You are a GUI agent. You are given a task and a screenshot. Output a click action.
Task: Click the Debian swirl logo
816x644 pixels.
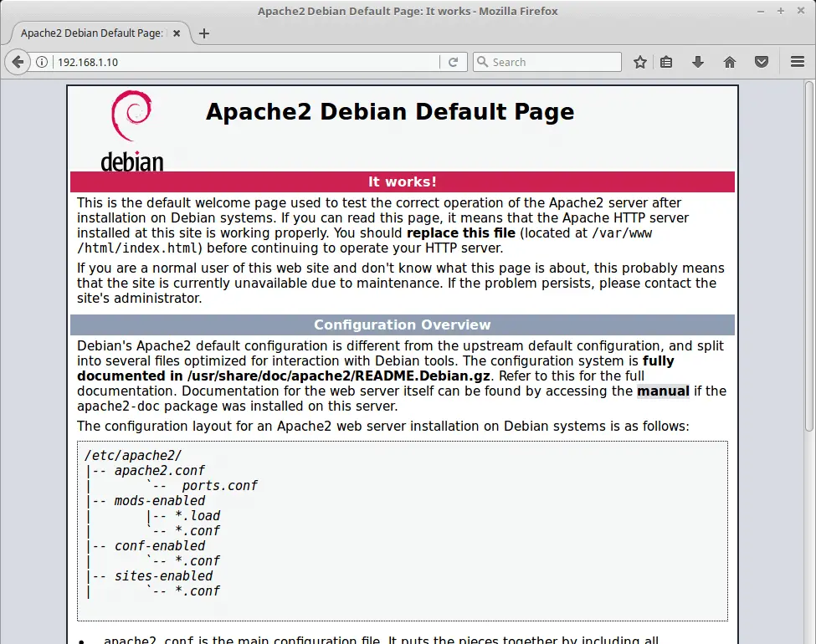point(131,115)
